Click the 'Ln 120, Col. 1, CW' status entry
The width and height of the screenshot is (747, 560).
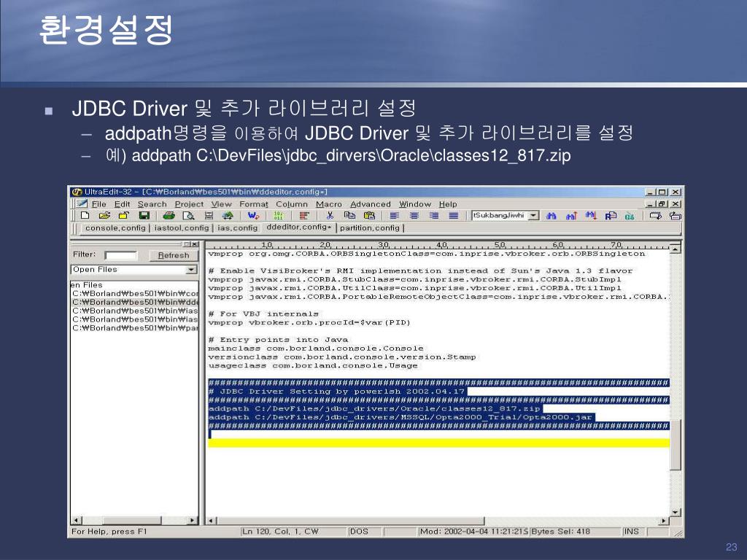[280, 532]
